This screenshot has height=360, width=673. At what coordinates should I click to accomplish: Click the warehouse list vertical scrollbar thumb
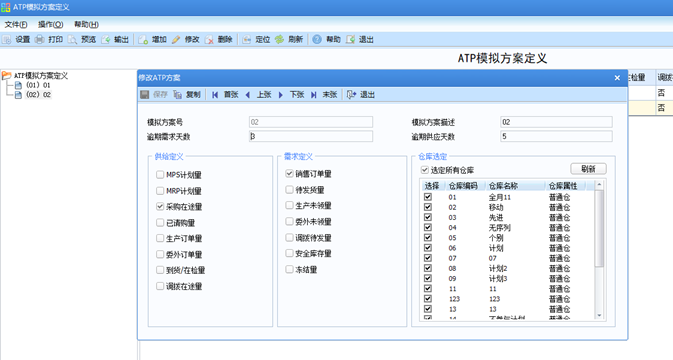click(x=599, y=228)
